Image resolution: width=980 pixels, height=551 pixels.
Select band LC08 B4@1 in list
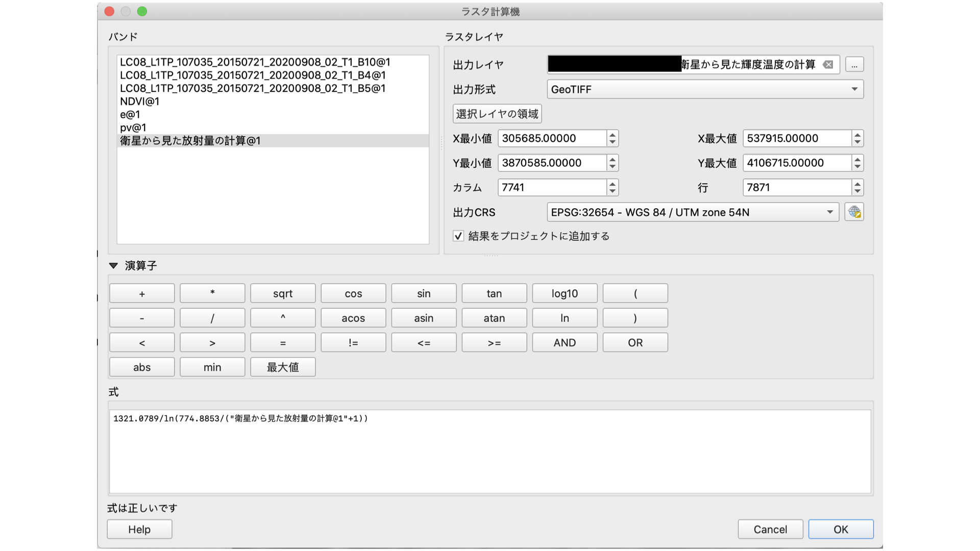point(273,75)
